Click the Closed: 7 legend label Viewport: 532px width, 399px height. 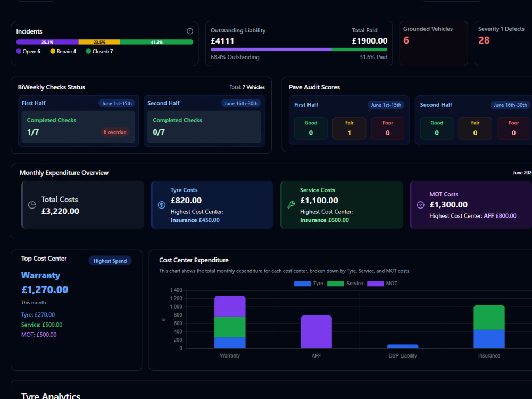click(100, 52)
